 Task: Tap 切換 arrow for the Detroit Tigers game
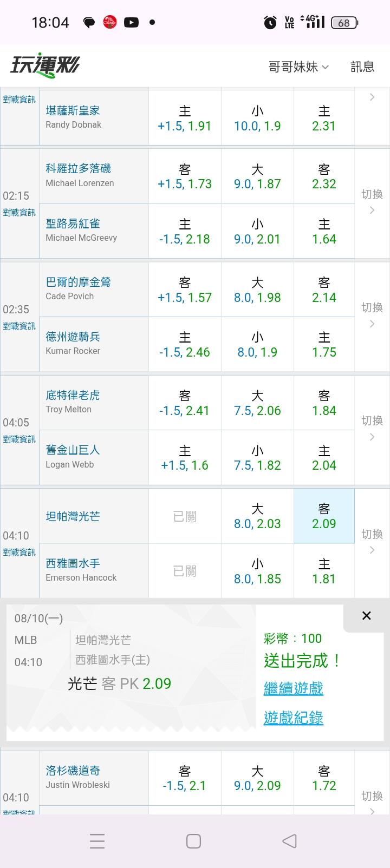pyautogui.click(x=372, y=428)
